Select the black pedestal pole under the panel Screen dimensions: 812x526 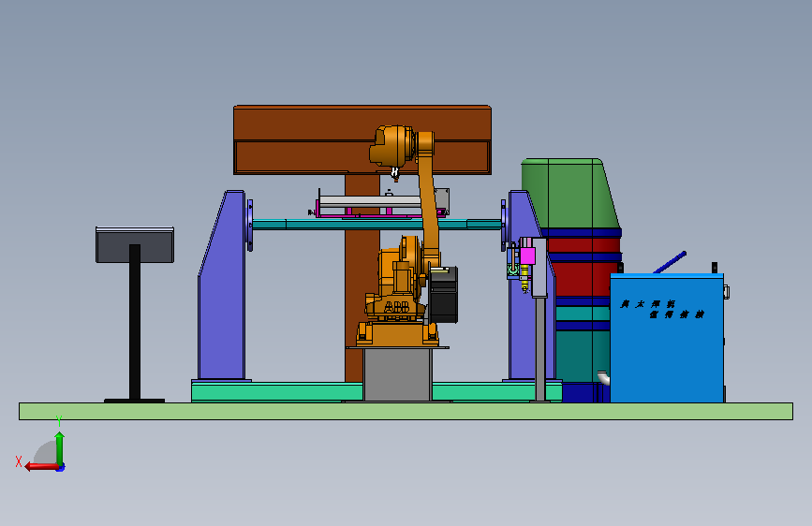pyautogui.click(x=135, y=321)
